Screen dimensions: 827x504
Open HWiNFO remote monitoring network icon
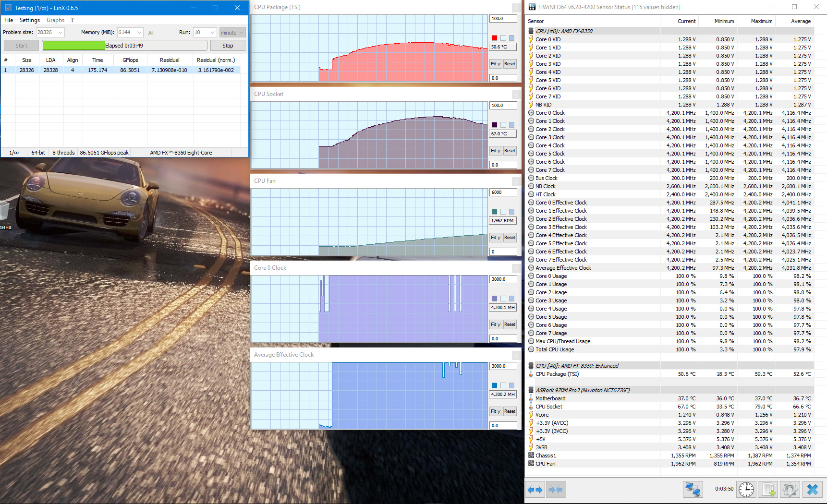(x=693, y=490)
